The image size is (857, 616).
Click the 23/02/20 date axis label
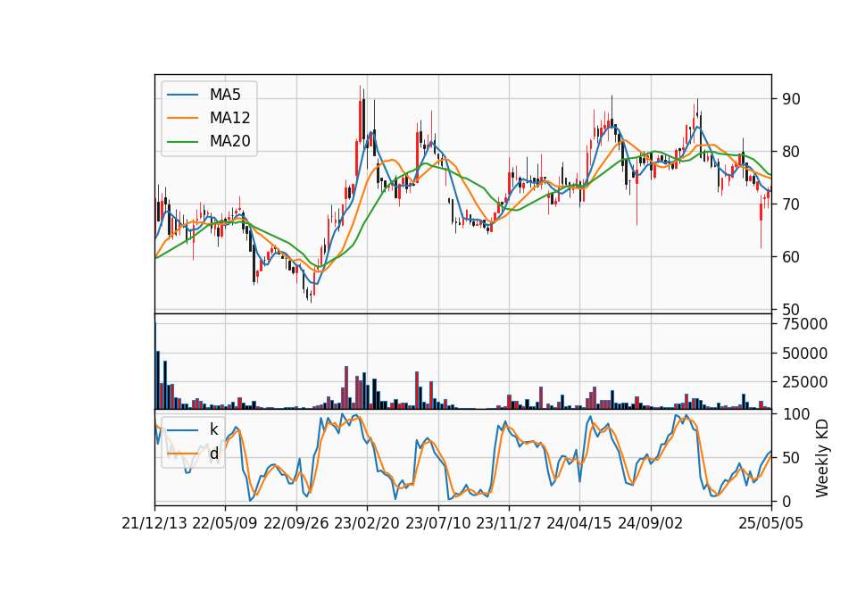[x=367, y=523]
